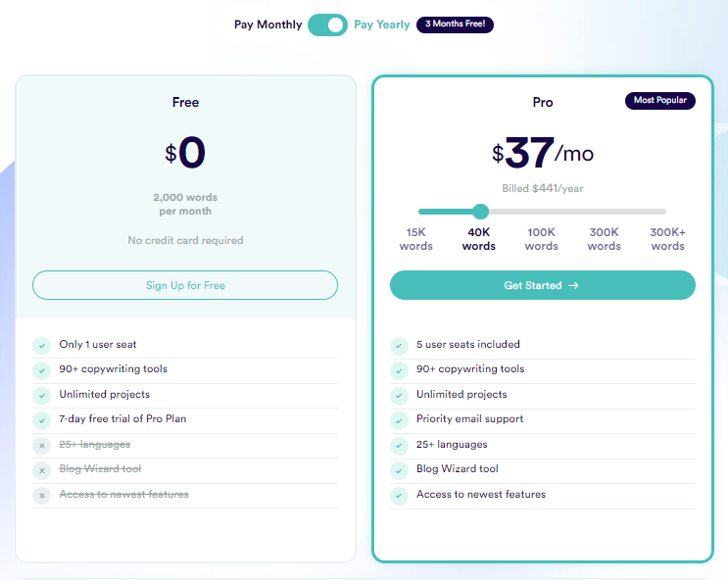This screenshot has width=728, height=580.
Task: Click checkmark beside Priority email support
Action: click(x=399, y=420)
